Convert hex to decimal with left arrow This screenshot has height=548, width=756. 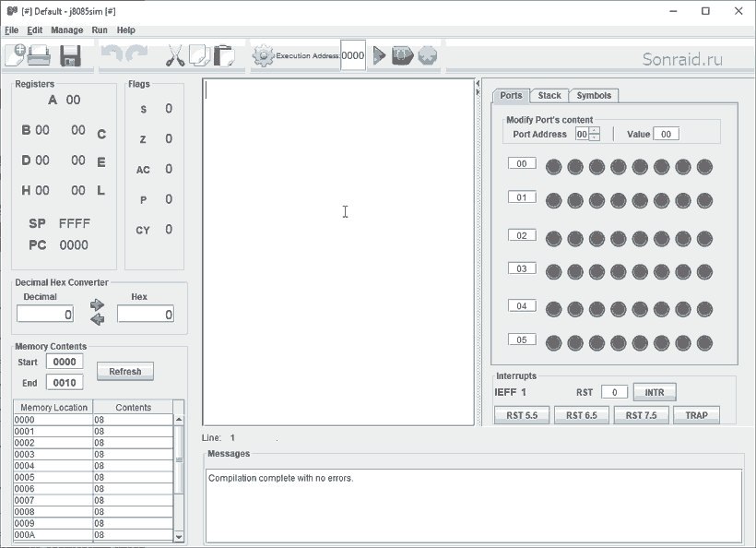[x=98, y=319]
